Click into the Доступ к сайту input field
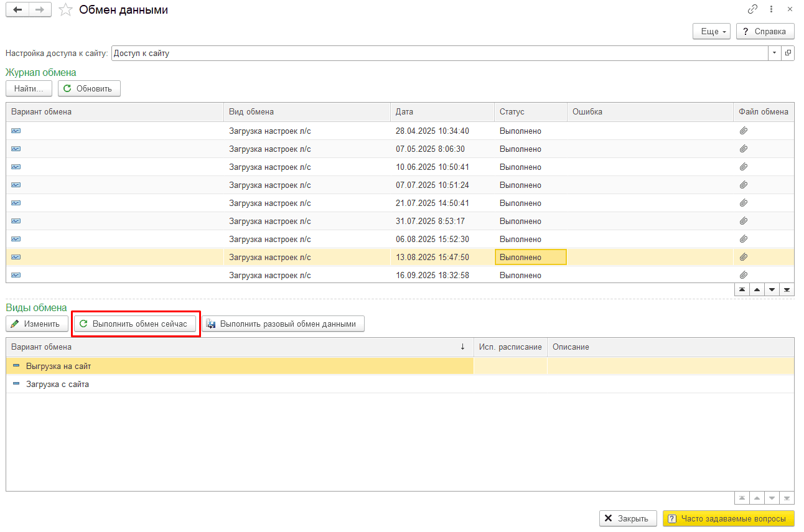This screenshot has height=532, width=804. [436, 53]
